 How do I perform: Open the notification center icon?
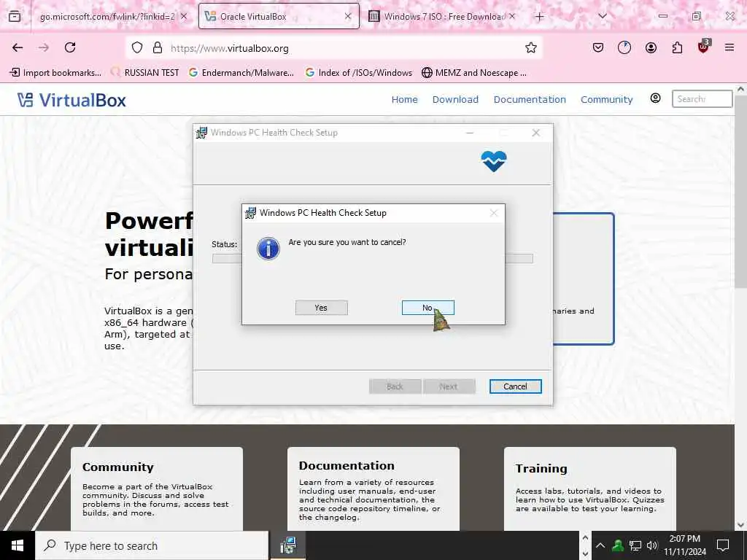[x=723, y=545]
